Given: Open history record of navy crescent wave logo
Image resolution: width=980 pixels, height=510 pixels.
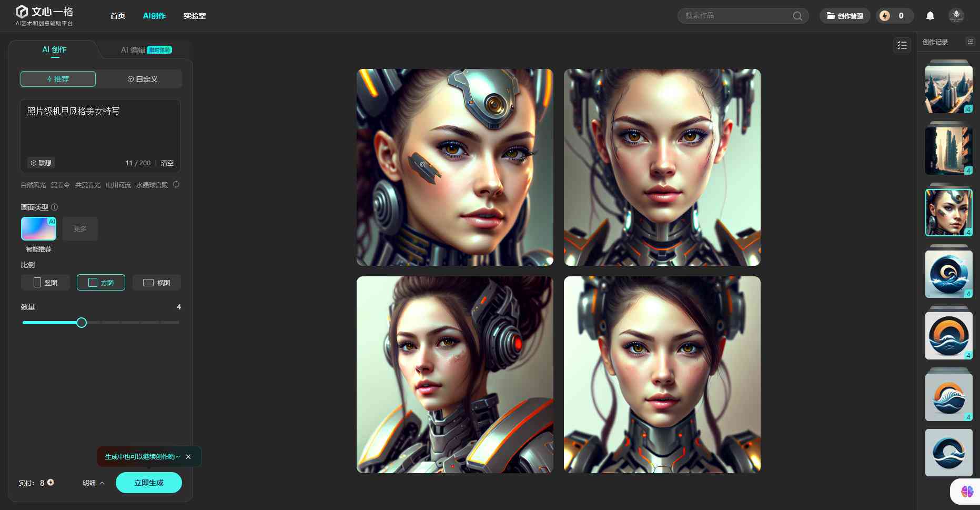Looking at the screenshot, I should [x=949, y=453].
